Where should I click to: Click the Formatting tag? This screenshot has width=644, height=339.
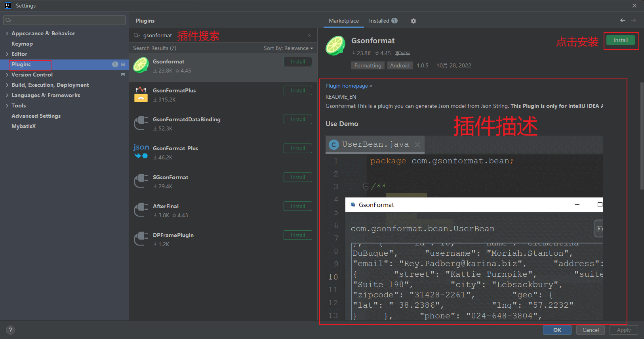click(368, 65)
